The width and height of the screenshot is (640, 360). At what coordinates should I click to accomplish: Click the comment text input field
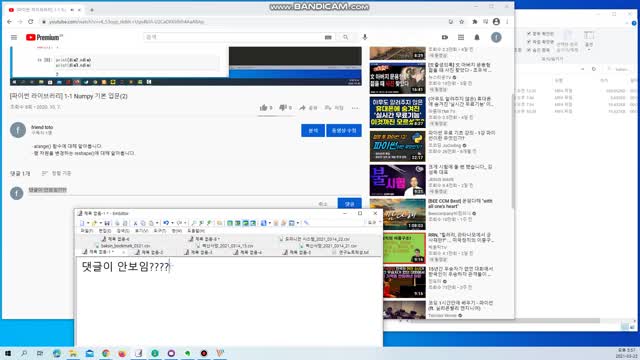[x=195, y=190]
